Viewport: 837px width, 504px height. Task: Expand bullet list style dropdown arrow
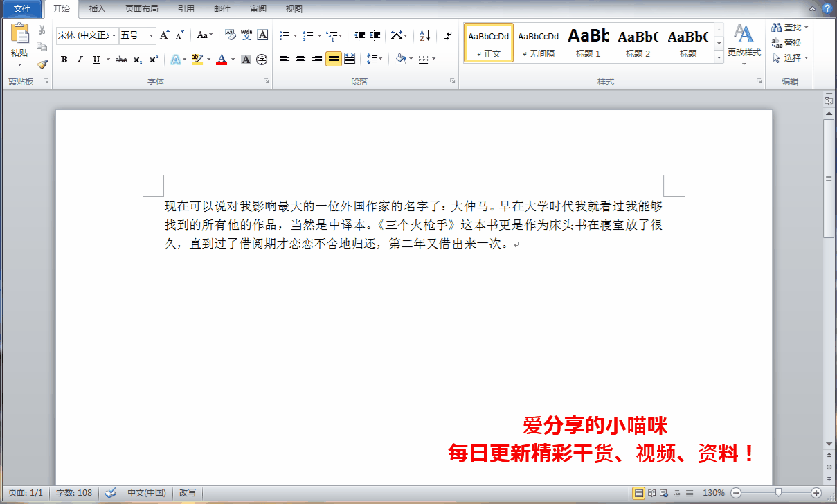coord(295,35)
